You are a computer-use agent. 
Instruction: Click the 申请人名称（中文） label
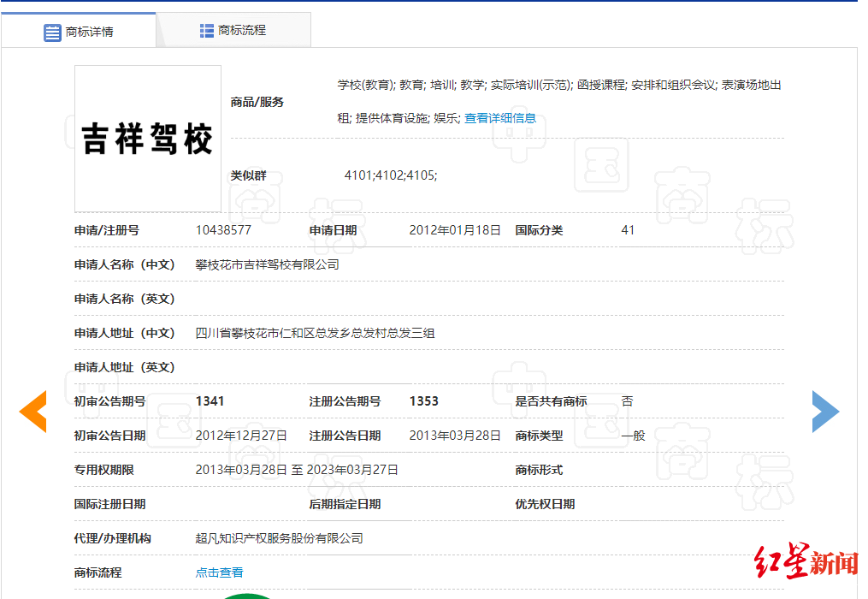(x=125, y=265)
